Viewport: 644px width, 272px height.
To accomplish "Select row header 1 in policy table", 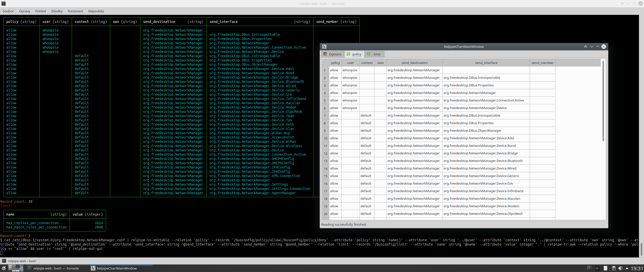I will pos(326,70).
